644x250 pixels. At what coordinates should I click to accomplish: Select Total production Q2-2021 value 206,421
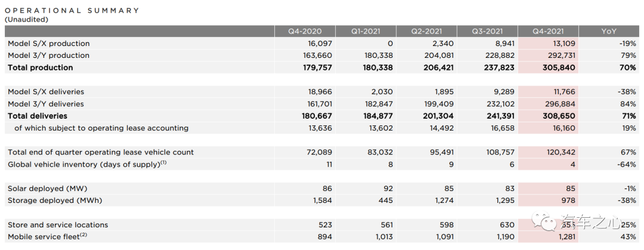coord(438,67)
